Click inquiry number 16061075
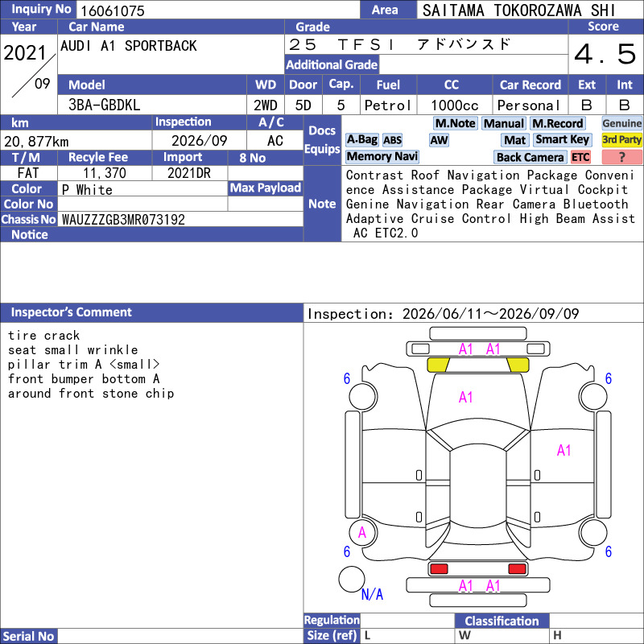The height and width of the screenshot is (644, 644). tap(113, 10)
